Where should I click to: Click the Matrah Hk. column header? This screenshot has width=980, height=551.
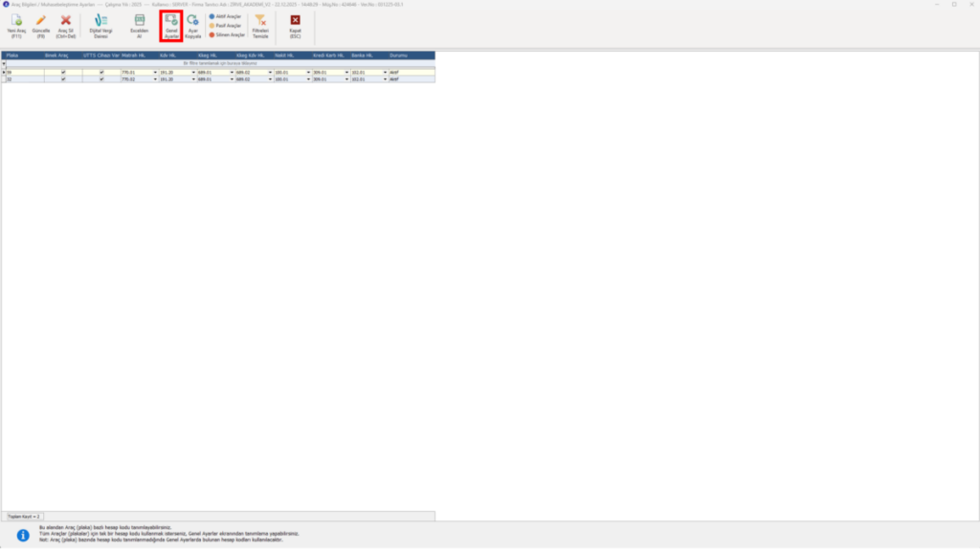point(140,55)
